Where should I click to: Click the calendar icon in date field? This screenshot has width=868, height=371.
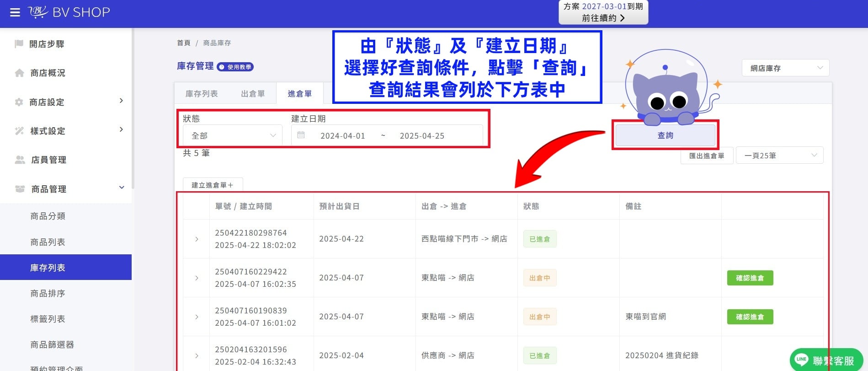pos(301,135)
